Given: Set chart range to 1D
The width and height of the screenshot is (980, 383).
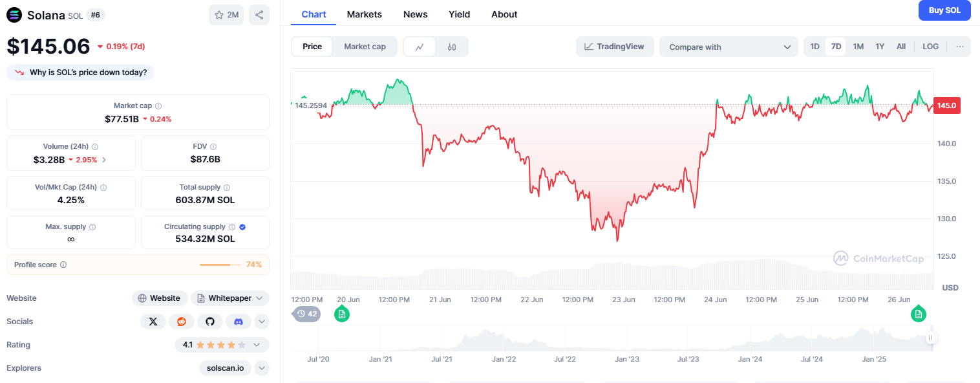Looking at the screenshot, I should point(815,47).
